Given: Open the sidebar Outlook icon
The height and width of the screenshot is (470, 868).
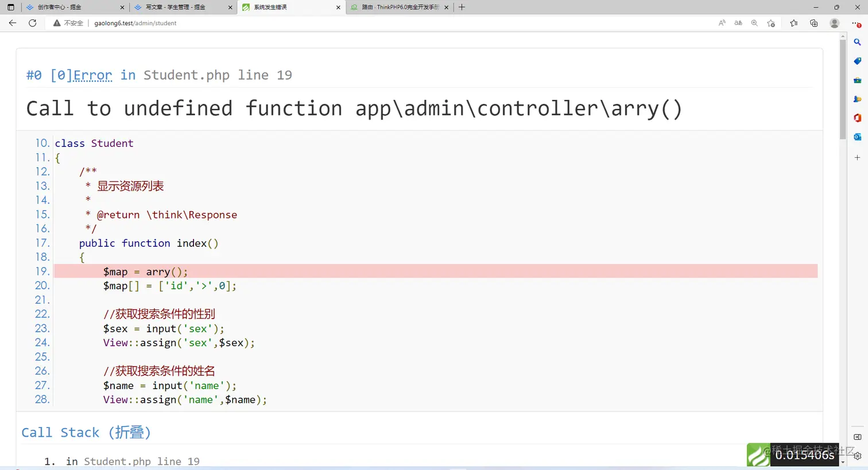Looking at the screenshot, I should [x=857, y=137].
